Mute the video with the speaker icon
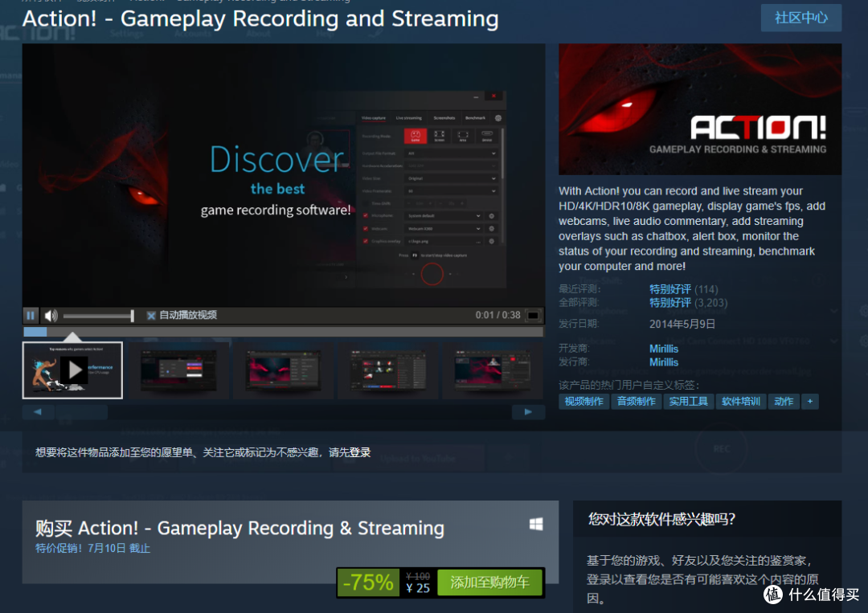 point(51,316)
